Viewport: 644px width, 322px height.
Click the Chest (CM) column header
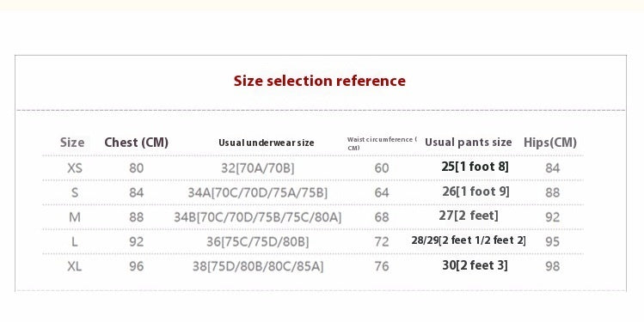pyautogui.click(x=137, y=143)
